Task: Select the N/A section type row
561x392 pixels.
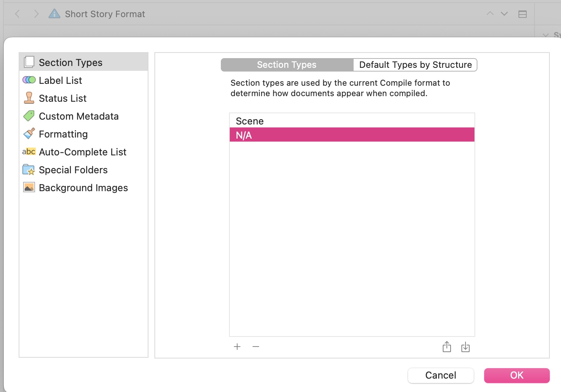Action: 352,135
